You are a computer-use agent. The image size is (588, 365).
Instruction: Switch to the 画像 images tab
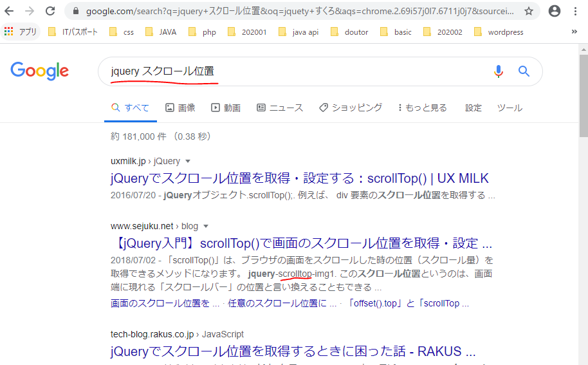tap(180, 108)
